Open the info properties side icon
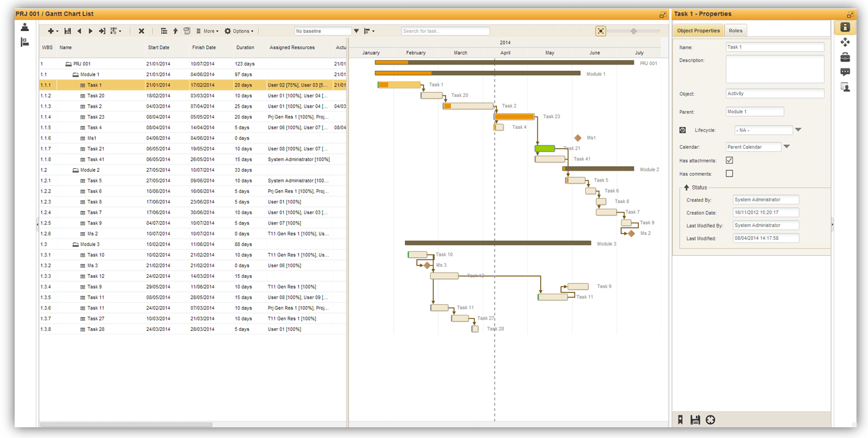868x438 pixels. 845,27
